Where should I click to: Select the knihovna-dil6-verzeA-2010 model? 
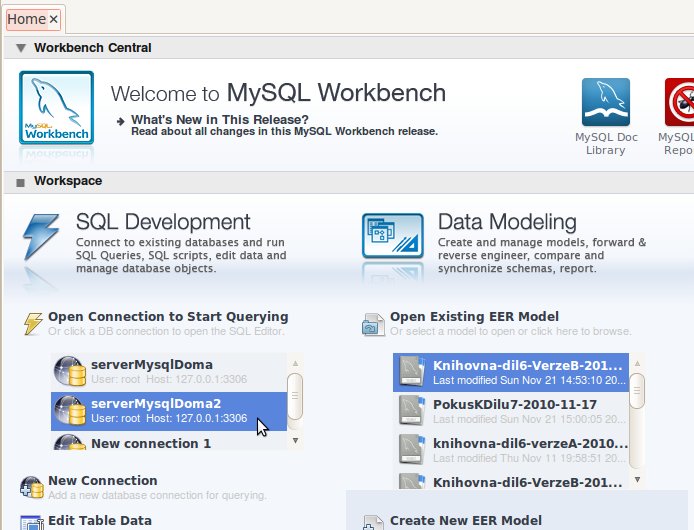[511, 450]
